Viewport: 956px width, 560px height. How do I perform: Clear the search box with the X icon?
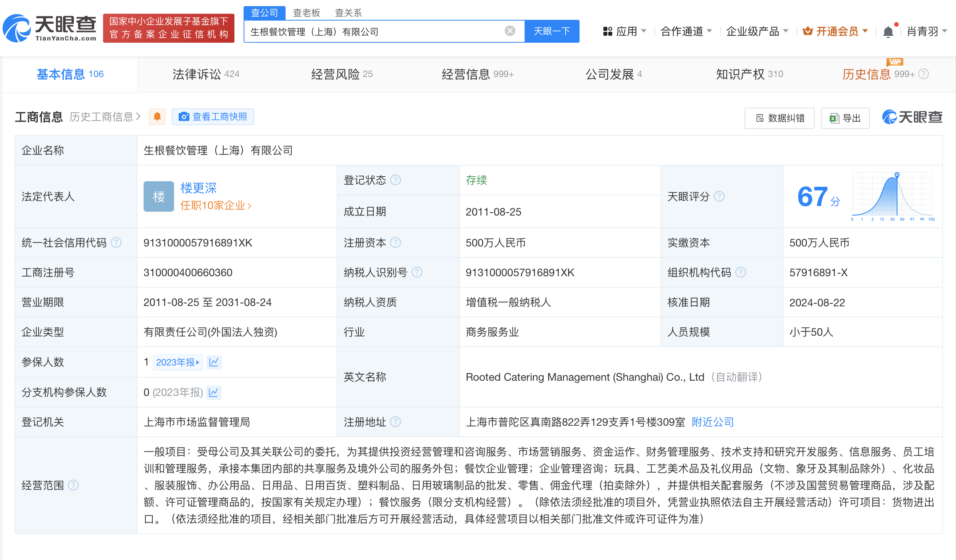510,31
